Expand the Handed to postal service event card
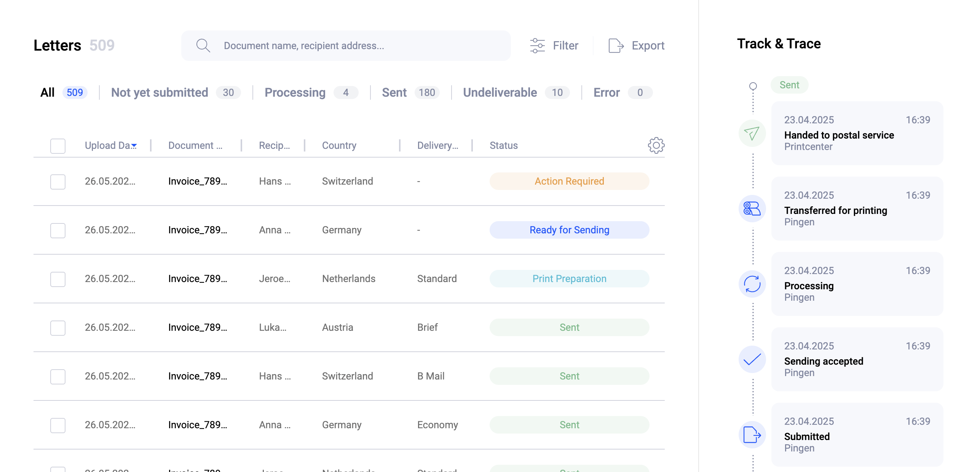This screenshot has height=472, width=980. [x=856, y=133]
